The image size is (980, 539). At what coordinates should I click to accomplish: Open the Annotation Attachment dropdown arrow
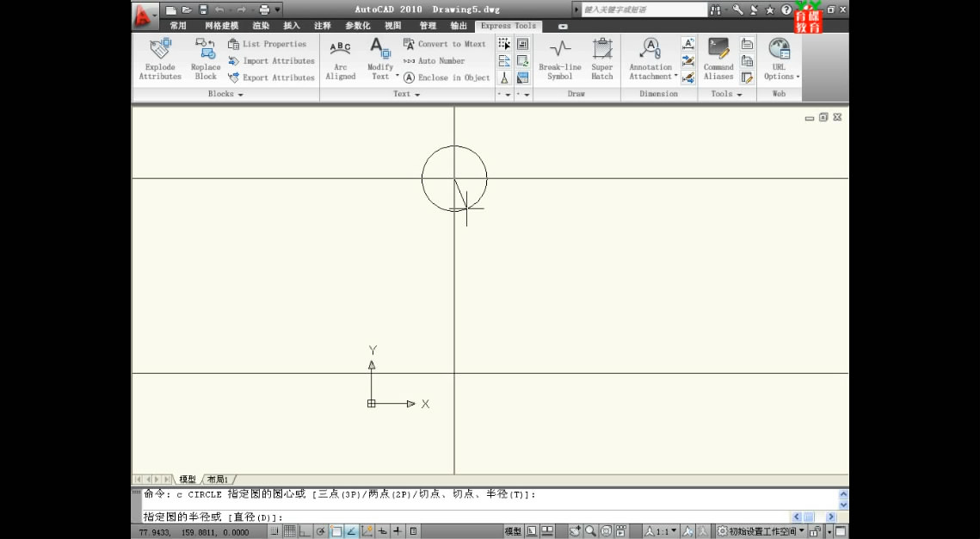click(676, 76)
